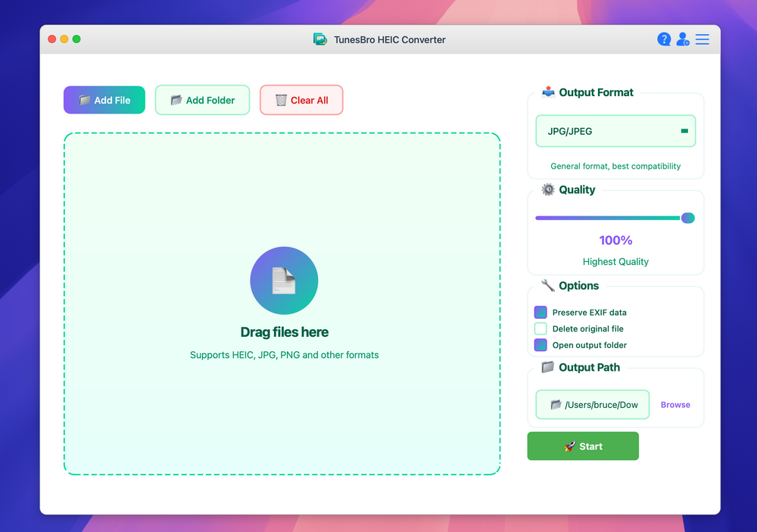
Task: Click the output path field /Users/bruce/Dow
Action: click(x=593, y=405)
